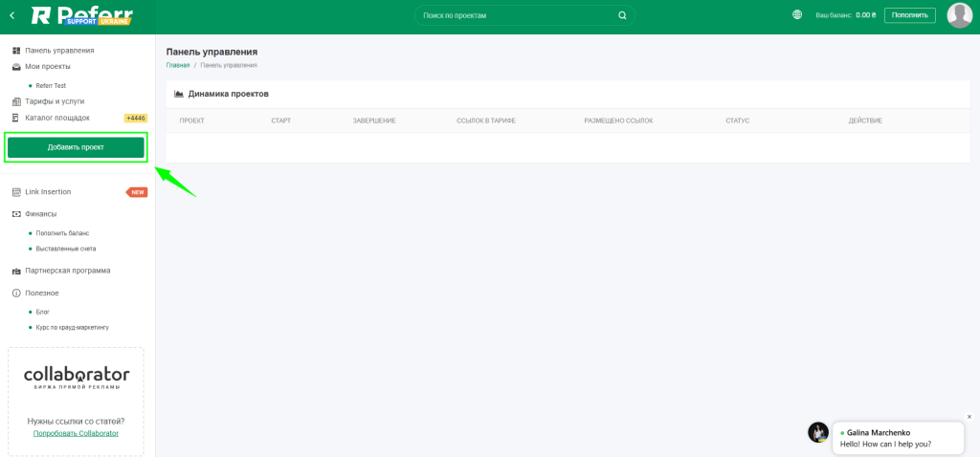The width and height of the screenshot is (980, 457).
Task: Click the back arrow in top bar
Action: pyautogui.click(x=11, y=15)
